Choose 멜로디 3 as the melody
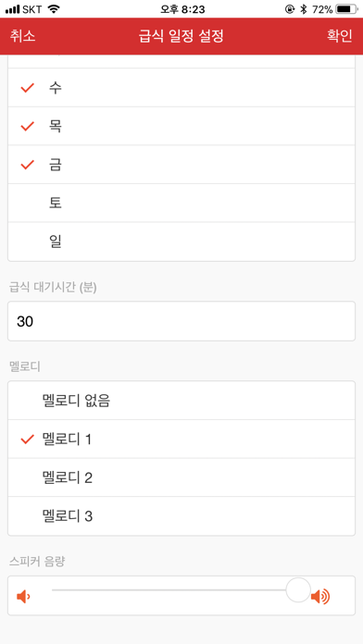 (x=181, y=516)
